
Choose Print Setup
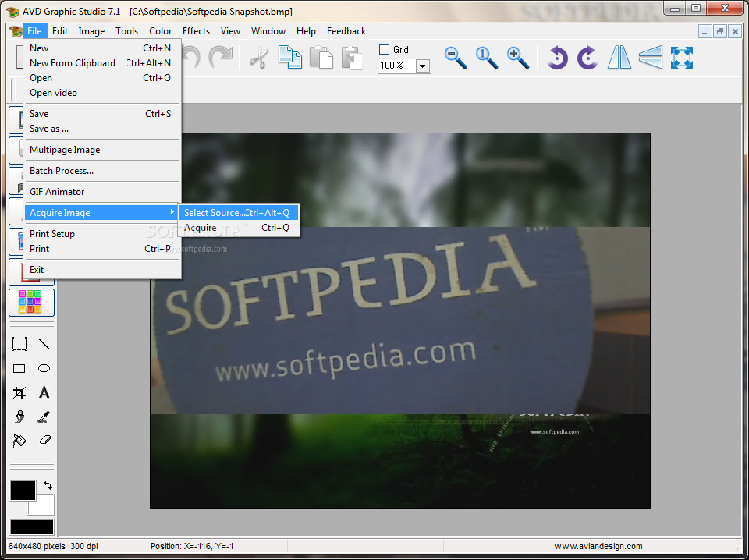102,233
